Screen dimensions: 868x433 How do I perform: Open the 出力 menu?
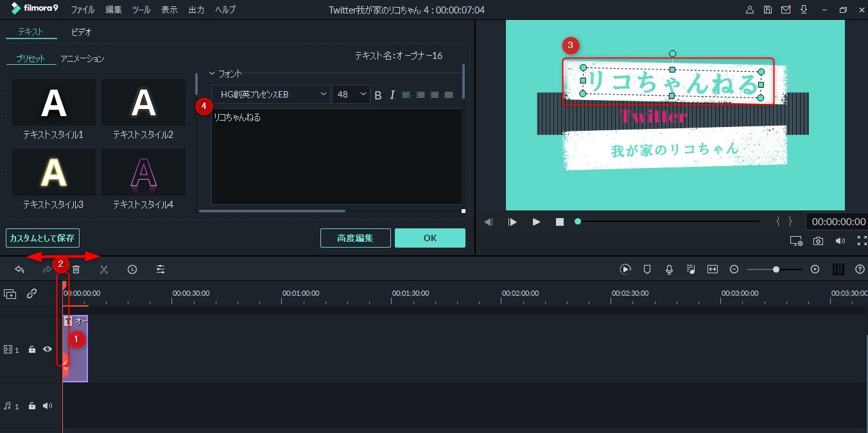coord(197,10)
